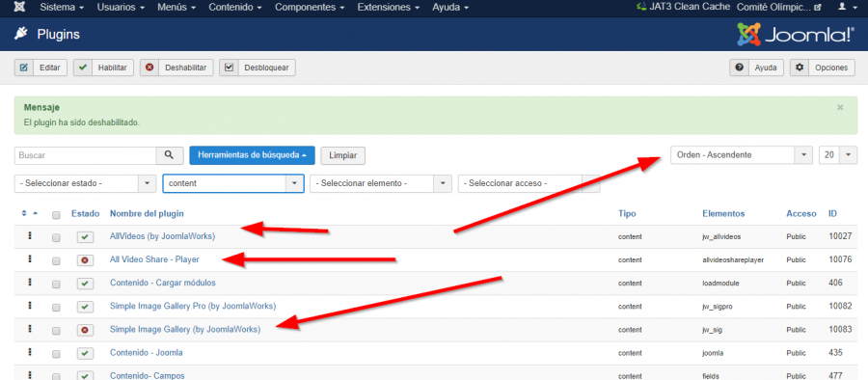868x380 pixels.
Task: Check the Simple Image Gallery Pro checkbox
Action: coord(56,308)
